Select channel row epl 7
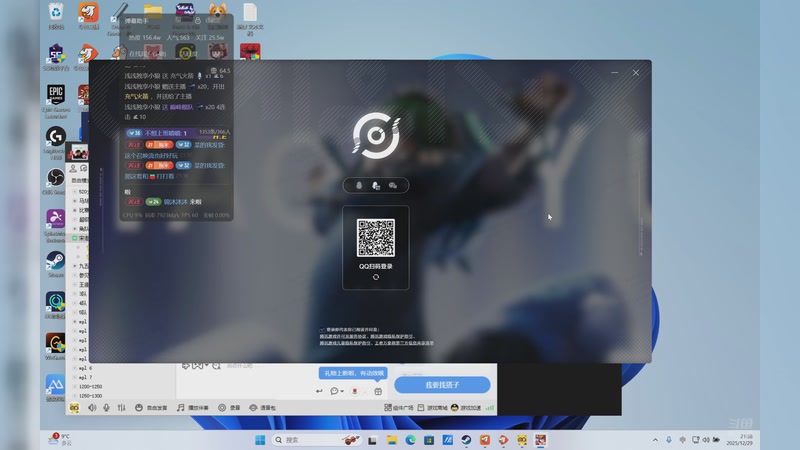The height and width of the screenshot is (450, 800). (121, 377)
